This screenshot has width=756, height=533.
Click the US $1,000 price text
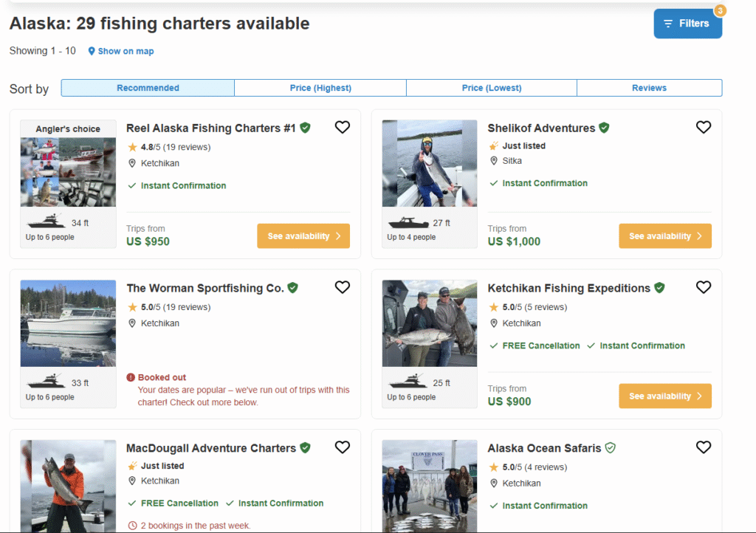coord(514,241)
